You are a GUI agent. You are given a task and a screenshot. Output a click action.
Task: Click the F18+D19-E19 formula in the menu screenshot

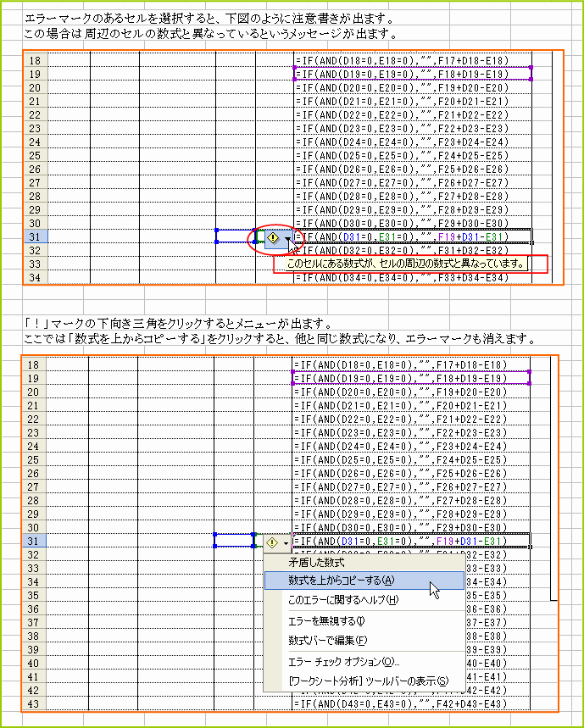411,378
